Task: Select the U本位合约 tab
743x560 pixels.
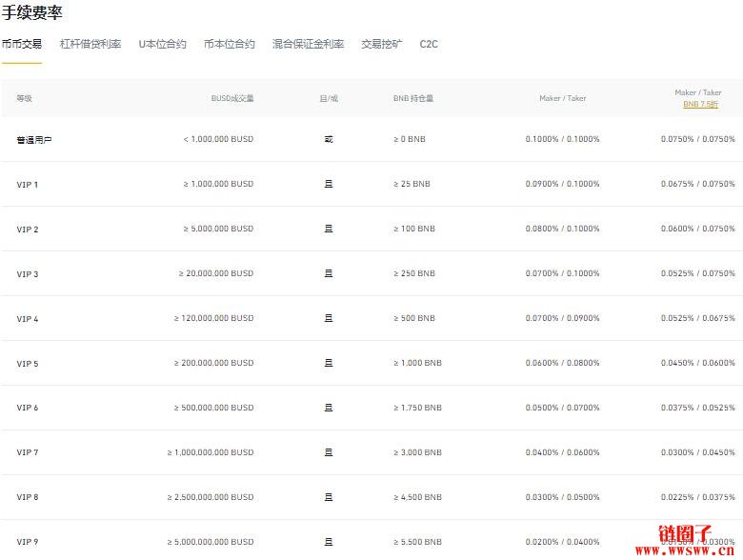Action: [x=163, y=44]
